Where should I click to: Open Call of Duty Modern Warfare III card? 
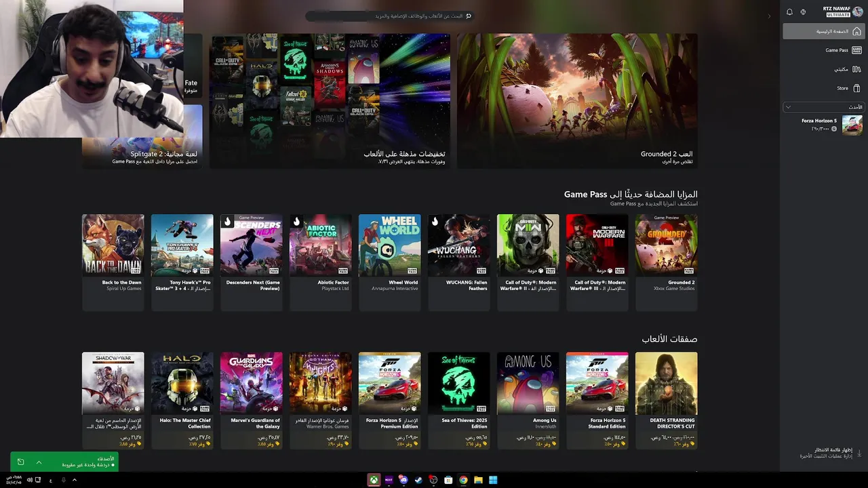pyautogui.click(x=597, y=262)
